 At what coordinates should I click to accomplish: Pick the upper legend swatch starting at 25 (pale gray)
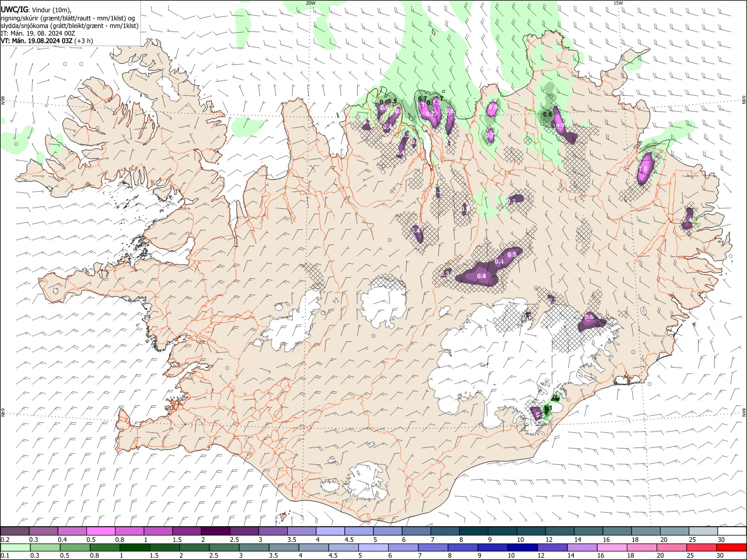tap(703, 531)
